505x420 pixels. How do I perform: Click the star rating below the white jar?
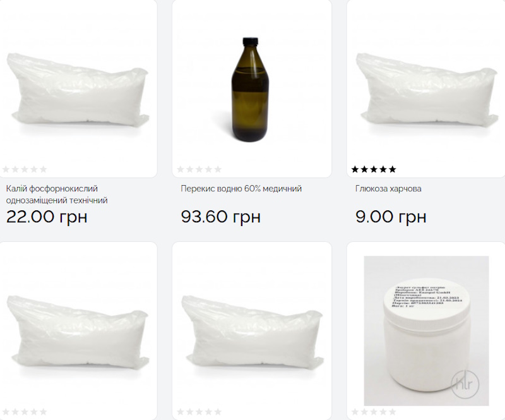pyautogui.click(x=374, y=412)
